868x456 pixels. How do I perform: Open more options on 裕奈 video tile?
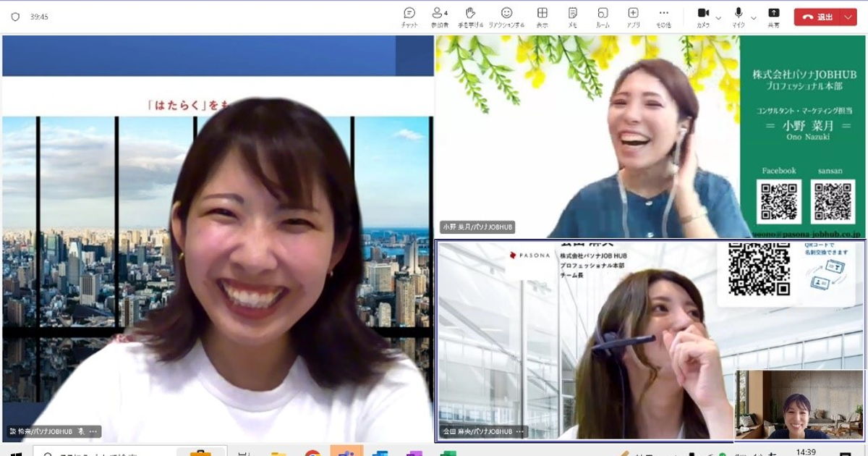point(93,431)
